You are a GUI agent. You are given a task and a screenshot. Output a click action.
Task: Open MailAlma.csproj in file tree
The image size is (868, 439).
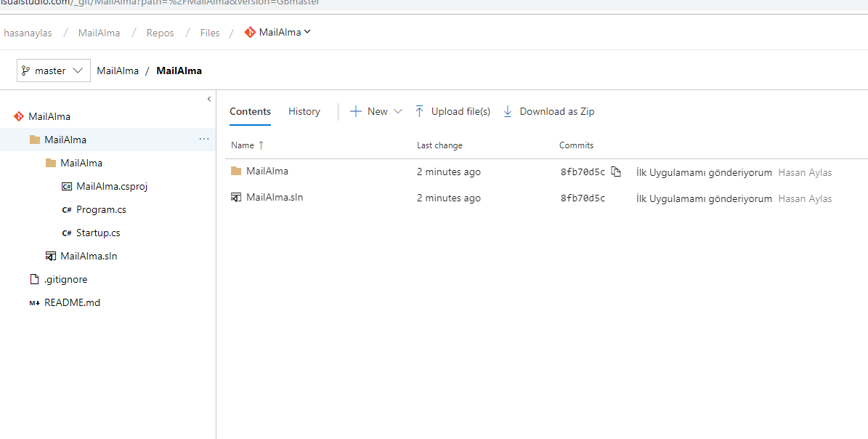point(112,186)
